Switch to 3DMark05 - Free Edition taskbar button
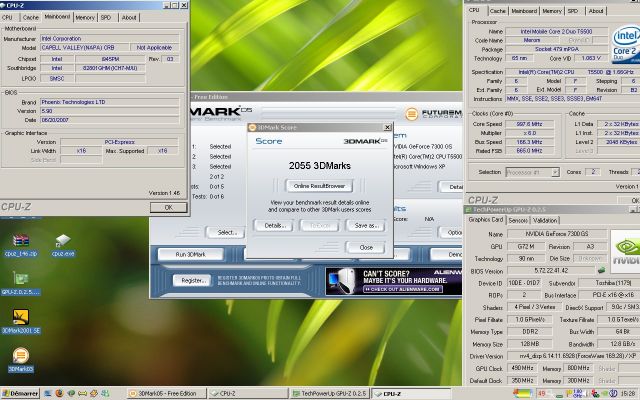 pos(167,393)
